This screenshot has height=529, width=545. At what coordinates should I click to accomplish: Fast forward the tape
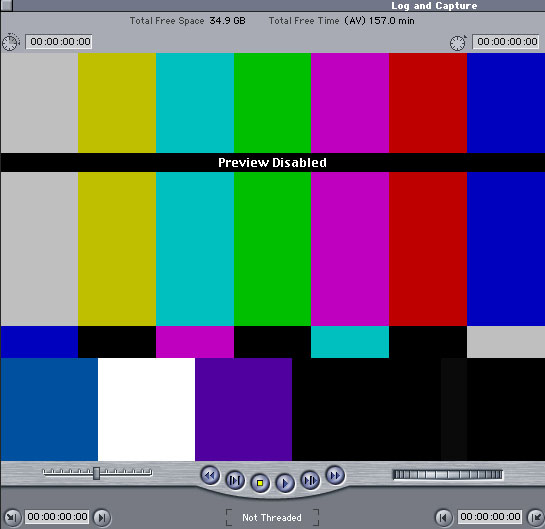(x=335, y=475)
